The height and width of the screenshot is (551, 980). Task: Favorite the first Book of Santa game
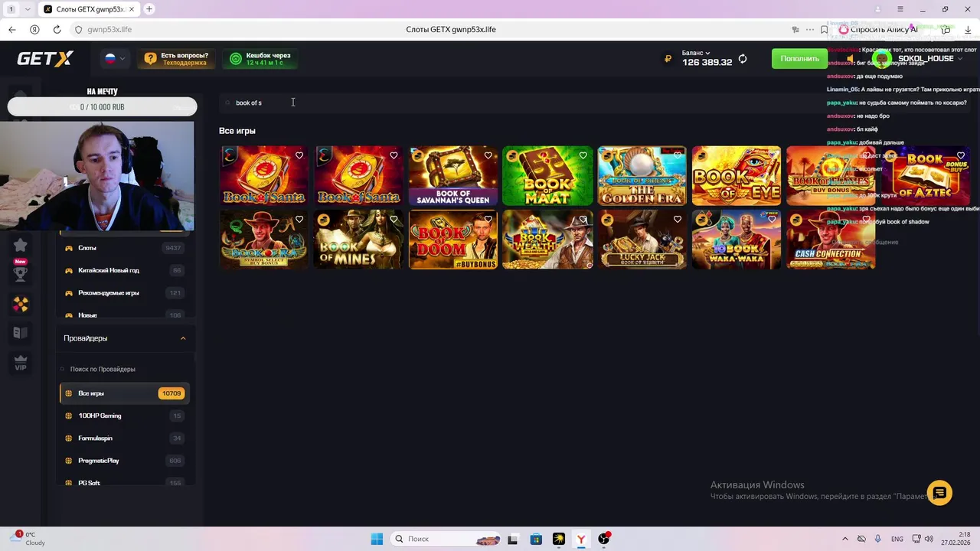tap(299, 155)
